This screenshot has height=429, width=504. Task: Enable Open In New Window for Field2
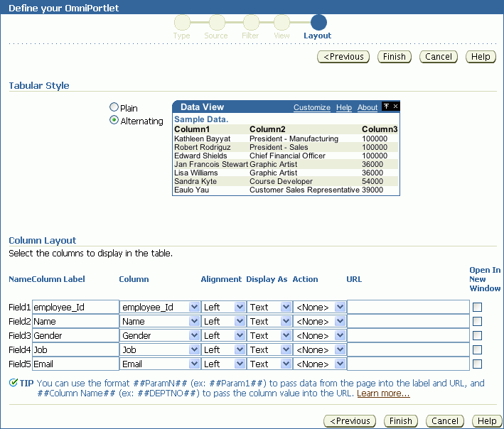pos(477,322)
